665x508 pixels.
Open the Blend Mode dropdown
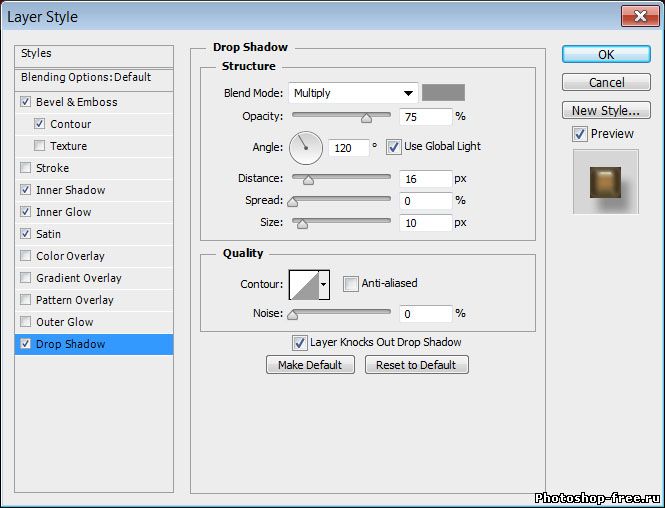pyautogui.click(x=353, y=93)
